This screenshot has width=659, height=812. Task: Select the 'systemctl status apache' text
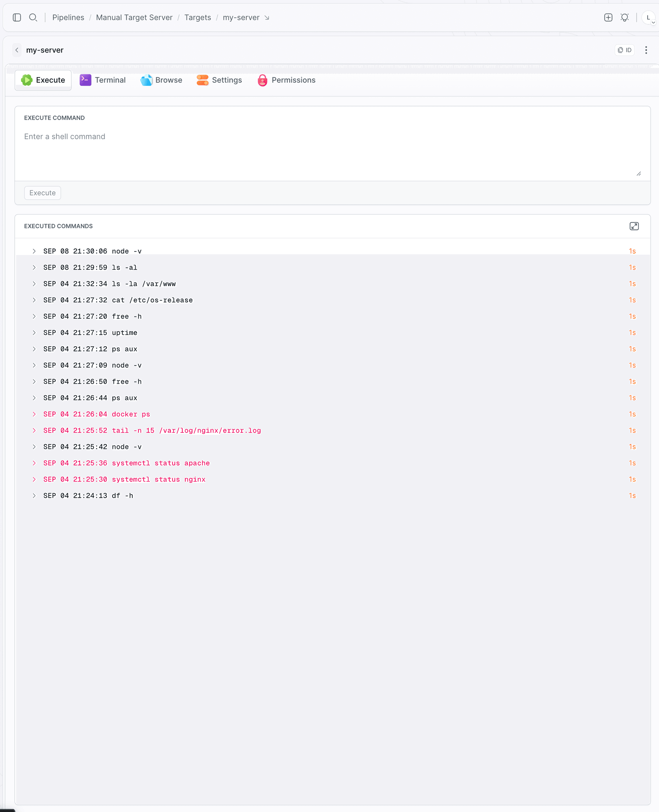(161, 464)
